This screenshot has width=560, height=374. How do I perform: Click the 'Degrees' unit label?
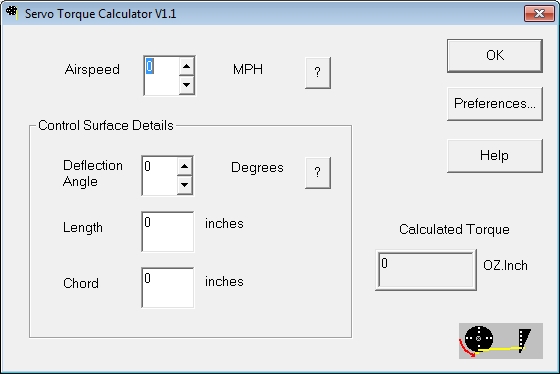coord(257,168)
